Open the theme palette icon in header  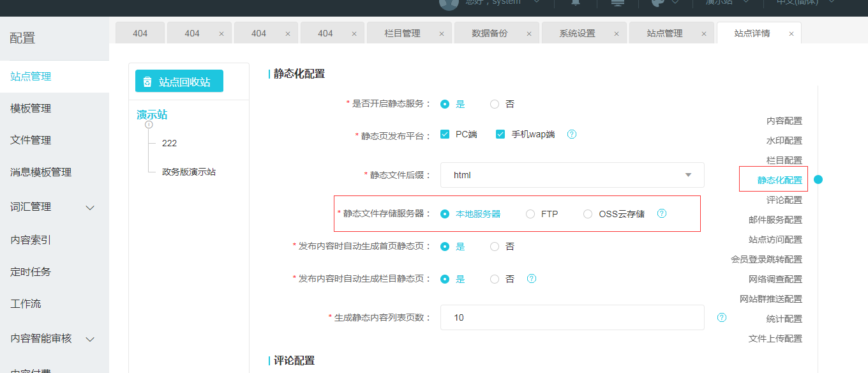tap(658, 3)
